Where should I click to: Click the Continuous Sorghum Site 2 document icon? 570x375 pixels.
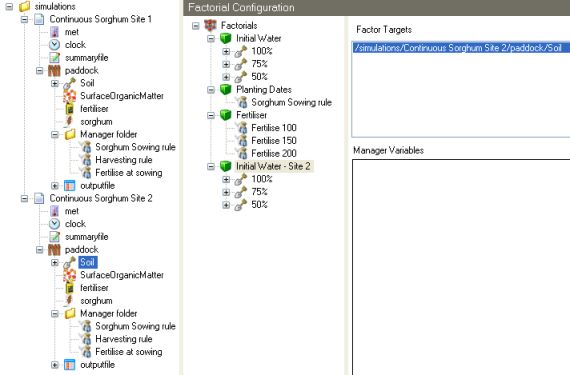pyautogui.click(x=39, y=198)
